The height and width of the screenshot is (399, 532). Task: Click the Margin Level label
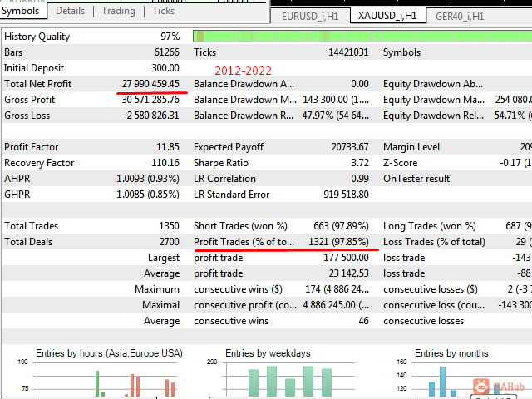[x=411, y=147]
